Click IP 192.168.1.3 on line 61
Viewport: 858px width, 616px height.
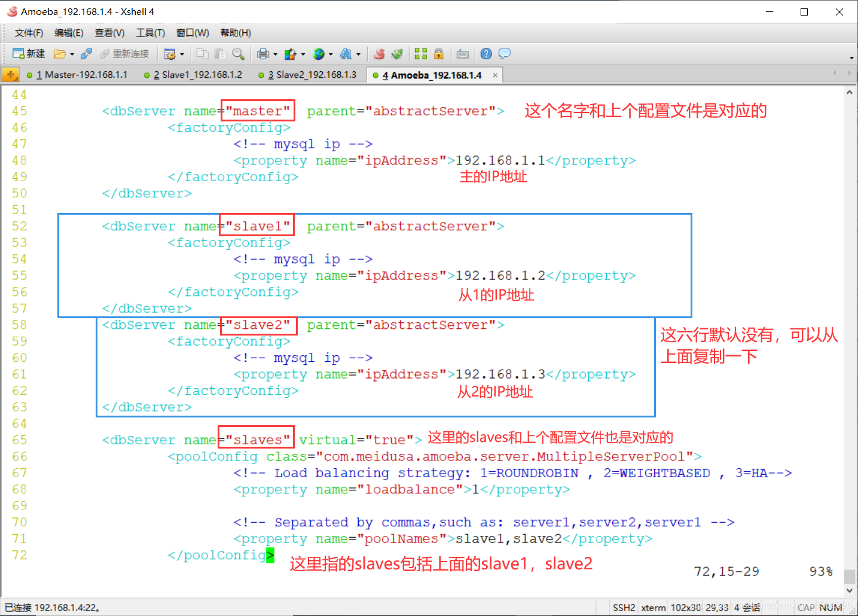pyautogui.click(x=500, y=374)
